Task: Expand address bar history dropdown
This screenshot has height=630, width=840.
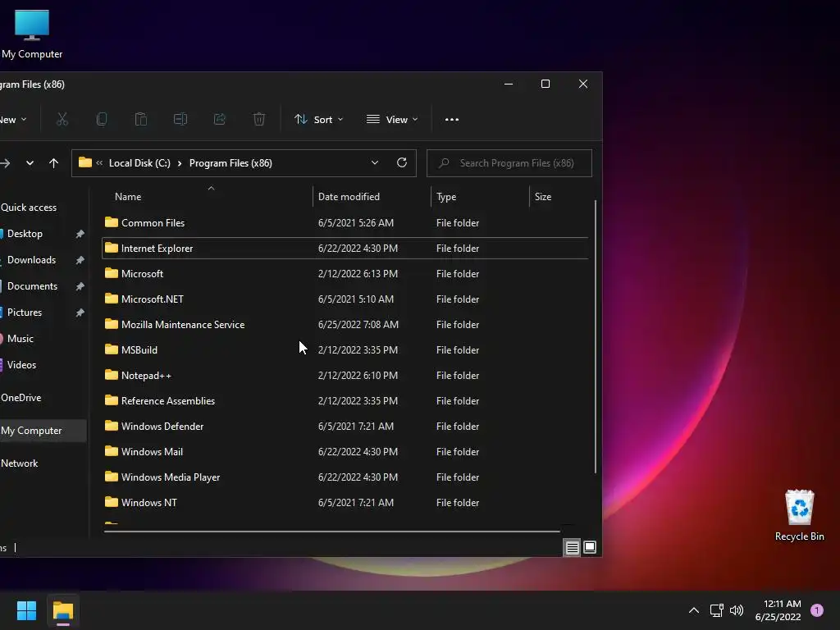Action: (375, 162)
